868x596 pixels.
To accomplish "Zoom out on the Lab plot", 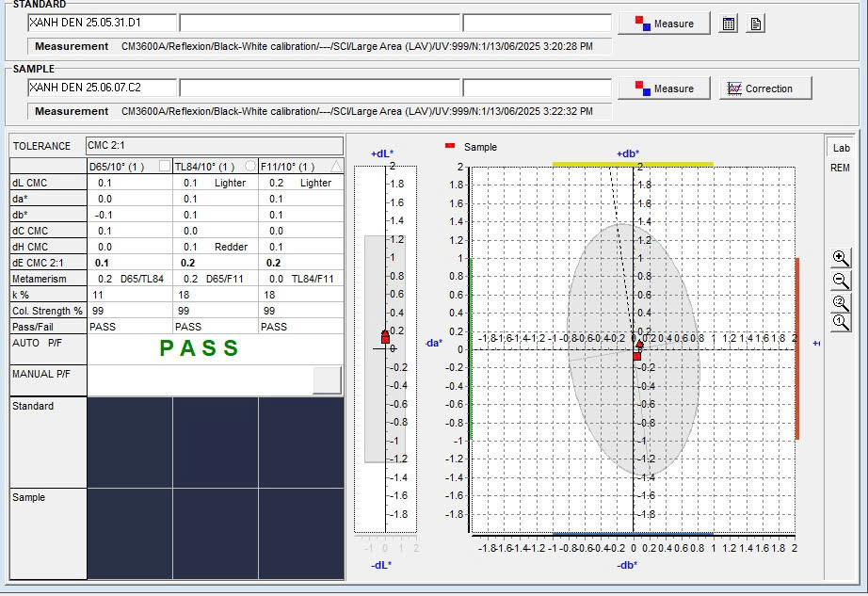I will click(841, 281).
